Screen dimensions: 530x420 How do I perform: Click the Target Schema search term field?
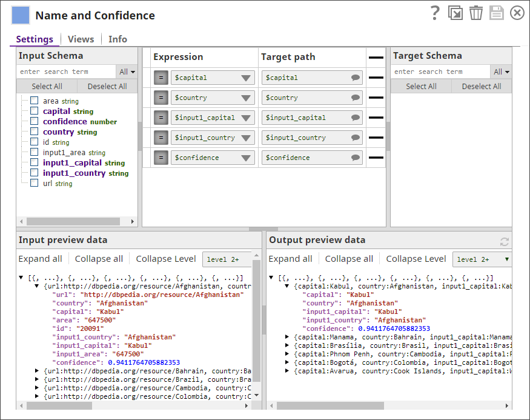coord(440,72)
